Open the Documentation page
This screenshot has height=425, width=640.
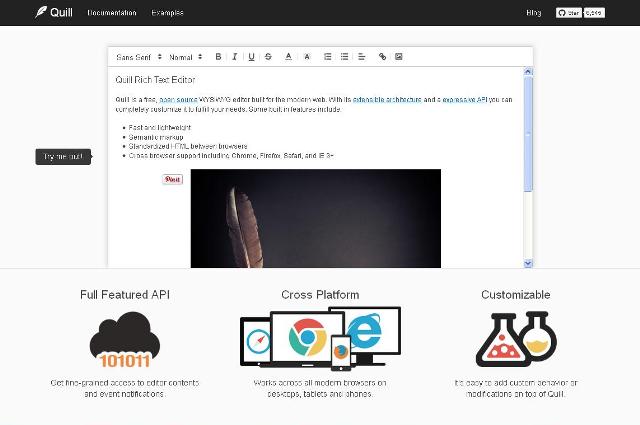[x=112, y=13]
